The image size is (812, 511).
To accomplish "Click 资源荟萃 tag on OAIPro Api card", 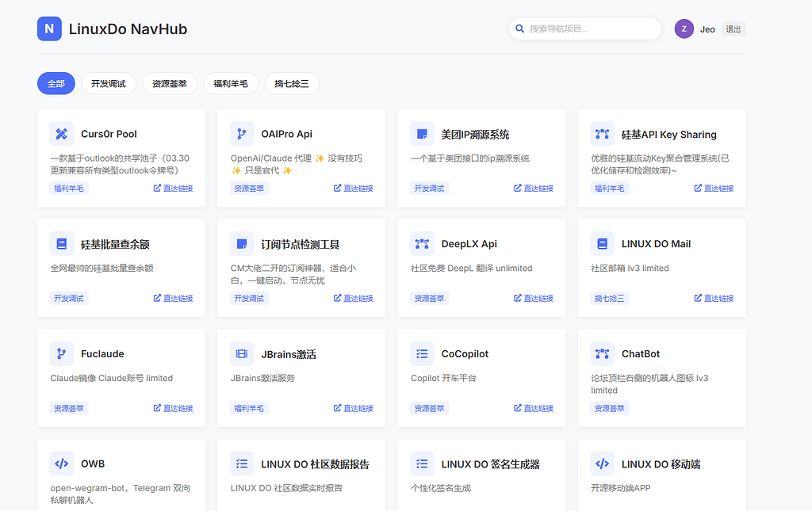I will pos(249,189).
